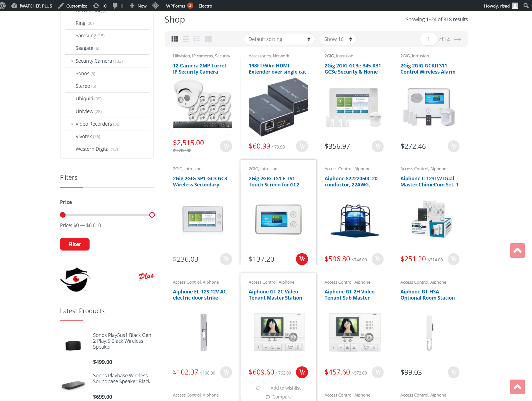This screenshot has height=401, width=532.
Task: Click the right price slider handle
Action: pos(152,215)
